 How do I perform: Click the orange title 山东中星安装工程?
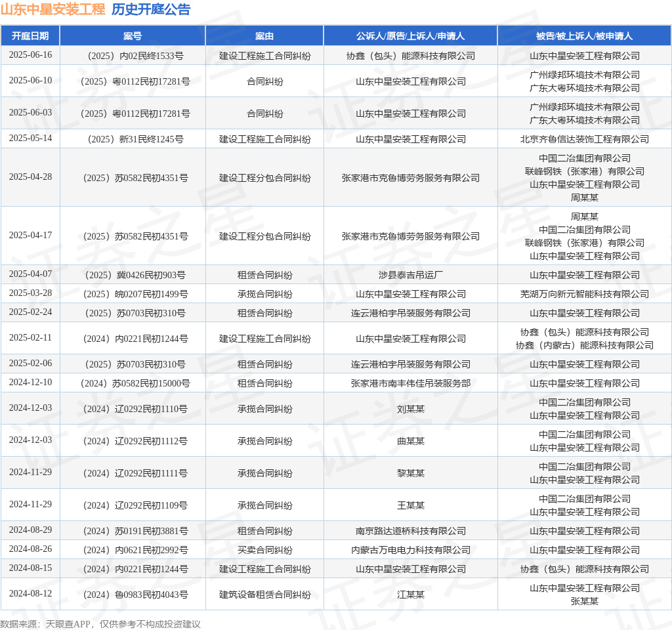52,9
